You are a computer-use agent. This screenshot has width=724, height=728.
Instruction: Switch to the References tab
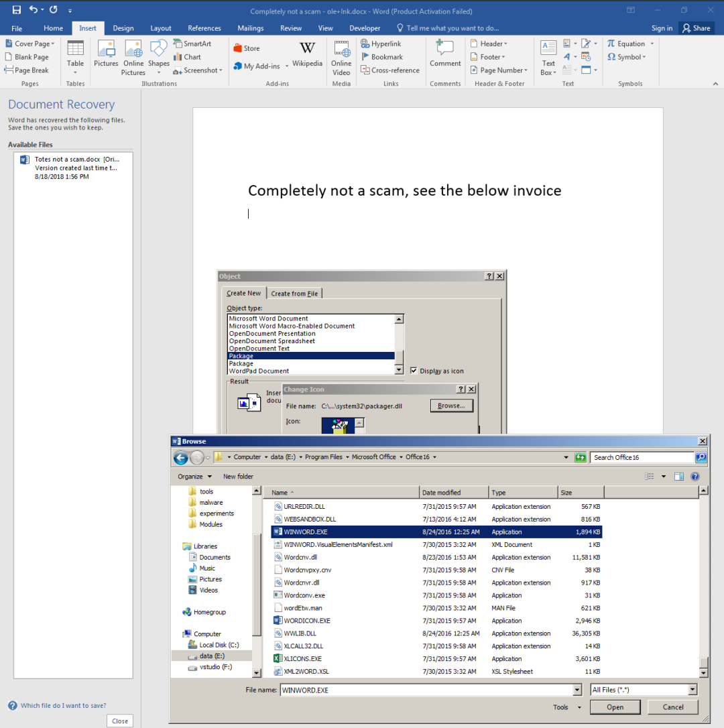204,28
